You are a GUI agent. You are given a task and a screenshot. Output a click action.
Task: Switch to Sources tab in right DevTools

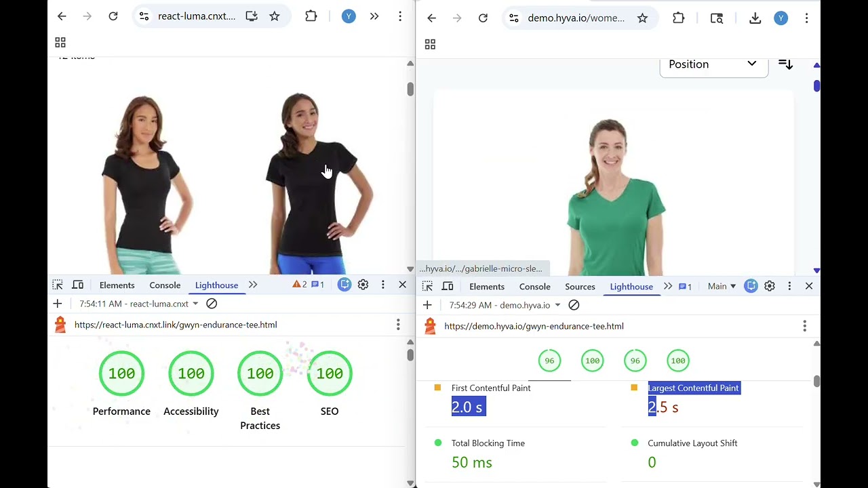tap(580, 287)
